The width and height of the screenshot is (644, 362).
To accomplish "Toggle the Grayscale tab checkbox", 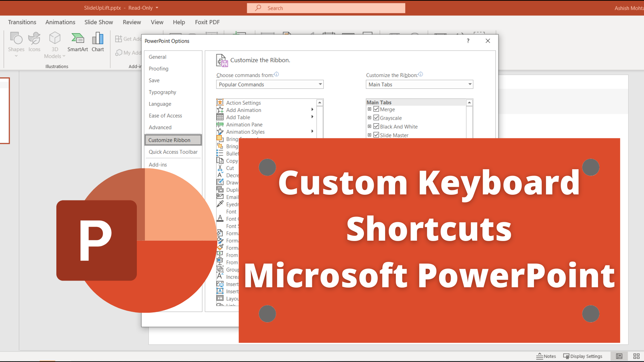I will point(376,118).
